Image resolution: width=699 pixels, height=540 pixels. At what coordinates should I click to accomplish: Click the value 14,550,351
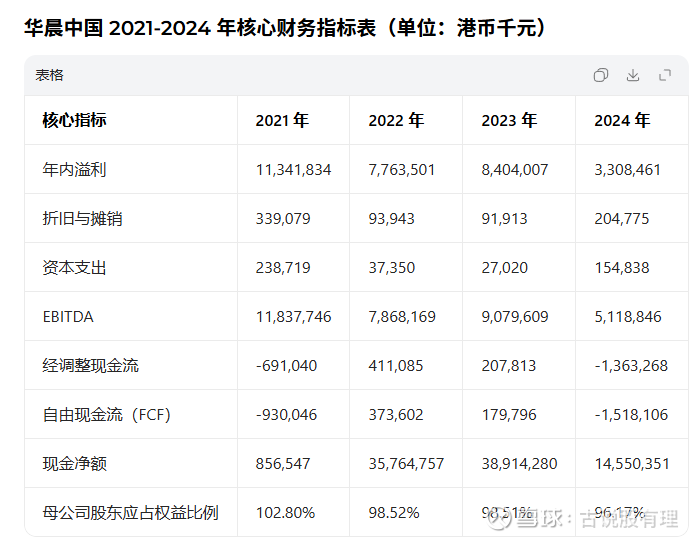632,464
